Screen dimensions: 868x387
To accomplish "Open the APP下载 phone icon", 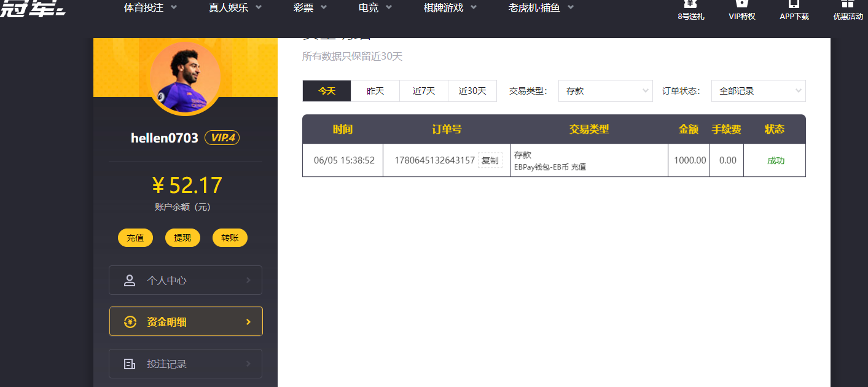I will pyautogui.click(x=794, y=3).
